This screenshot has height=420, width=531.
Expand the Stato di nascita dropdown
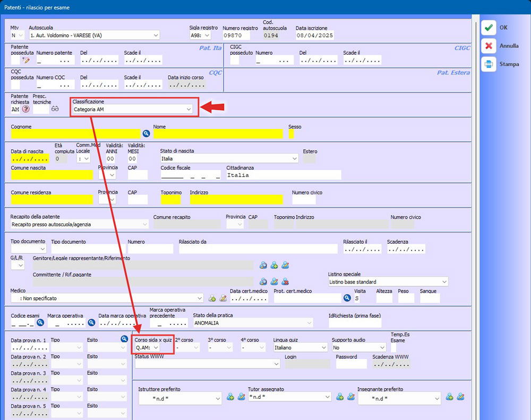[x=295, y=159]
